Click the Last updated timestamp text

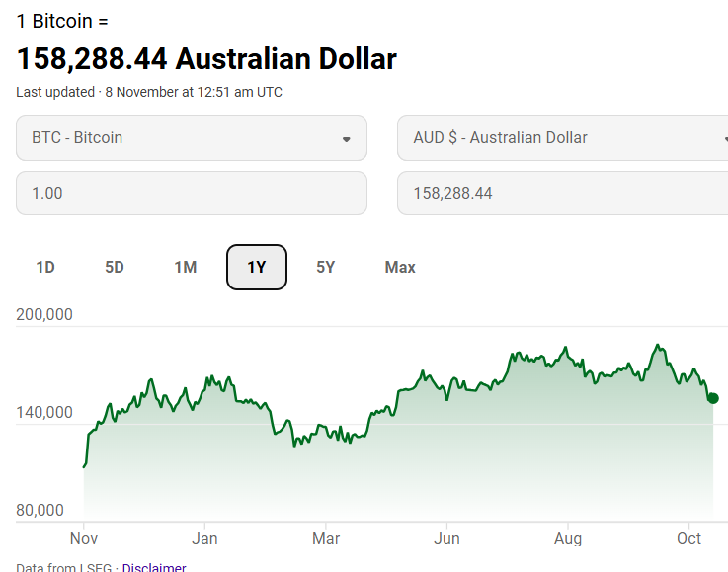click(149, 92)
